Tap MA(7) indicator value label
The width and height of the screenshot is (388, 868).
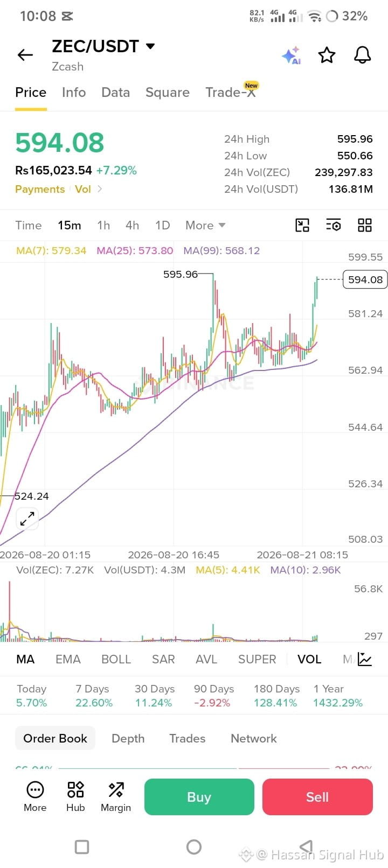pyautogui.click(x=51, y=250)
